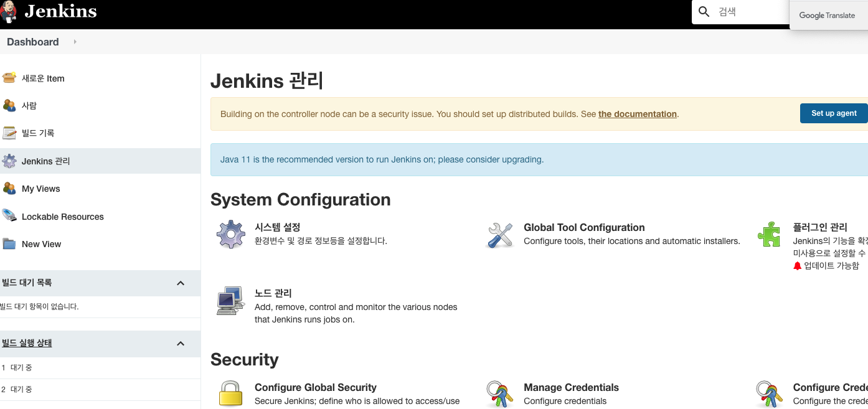Open 빌드 기록 in sidebar

pyautogui.click(x=38, y=133)
